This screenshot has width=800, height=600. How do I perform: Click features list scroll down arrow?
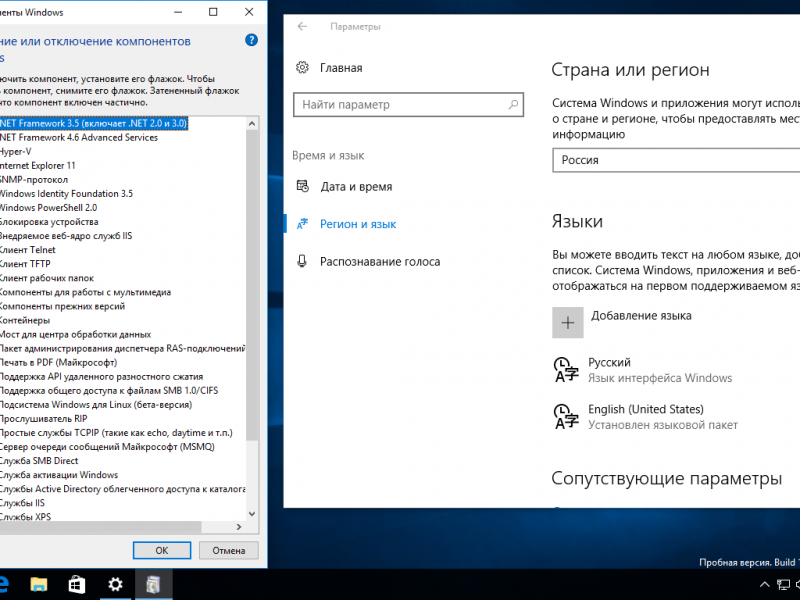[252, 514]
